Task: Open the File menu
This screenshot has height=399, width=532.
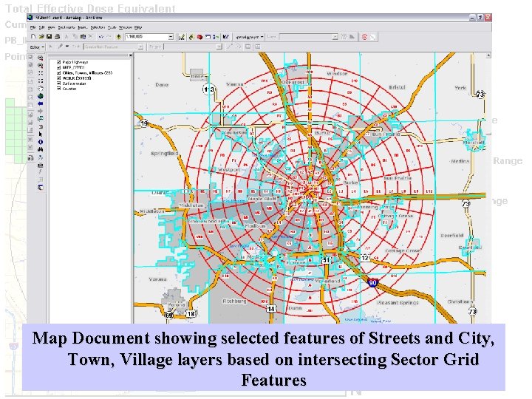Action: [x=33, y=27]
